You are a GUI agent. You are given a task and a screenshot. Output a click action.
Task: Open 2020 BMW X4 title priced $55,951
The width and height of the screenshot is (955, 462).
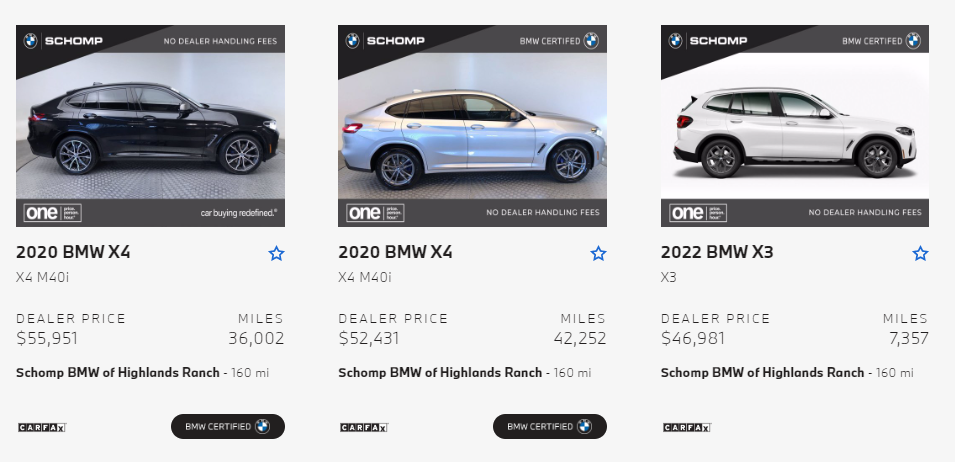pyautogui.click(x=73, y=252)
